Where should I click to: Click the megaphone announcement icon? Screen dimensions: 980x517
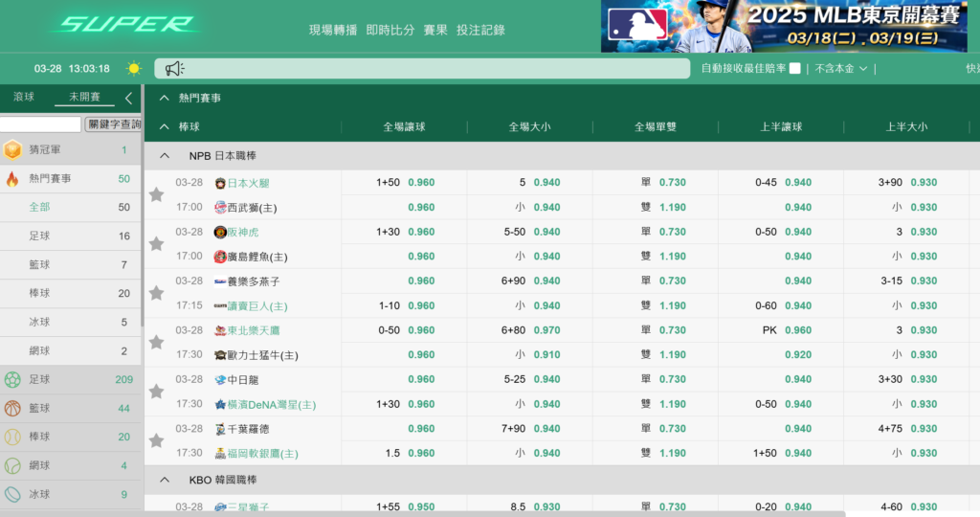(173, 69)
